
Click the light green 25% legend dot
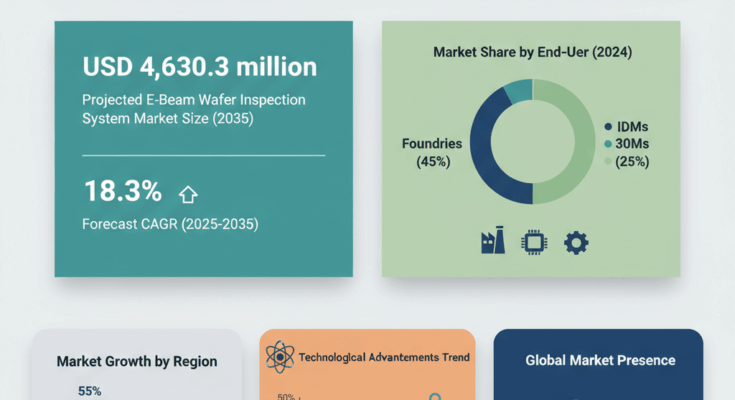click(608, 161)
